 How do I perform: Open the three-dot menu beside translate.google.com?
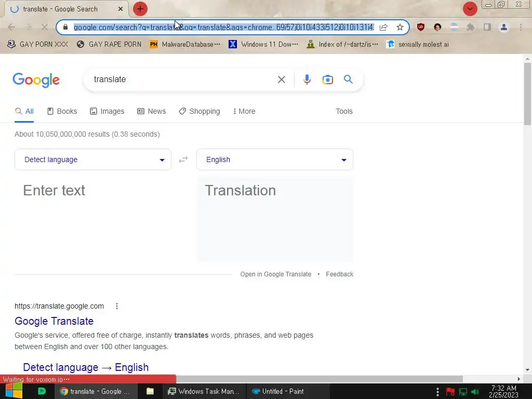[x=117, y=306]
